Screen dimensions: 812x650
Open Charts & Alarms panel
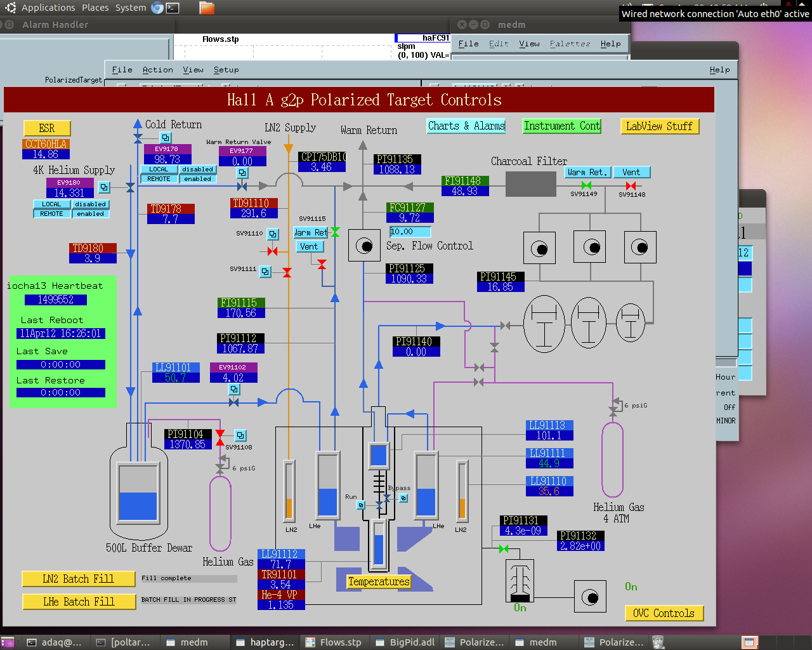coord(466,126)
